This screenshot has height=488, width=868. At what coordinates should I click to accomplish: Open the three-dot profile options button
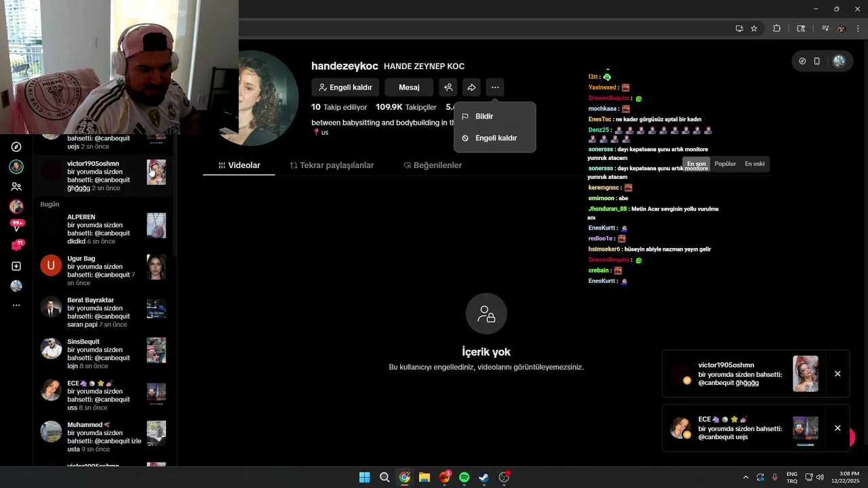click(x=495, y=87)
